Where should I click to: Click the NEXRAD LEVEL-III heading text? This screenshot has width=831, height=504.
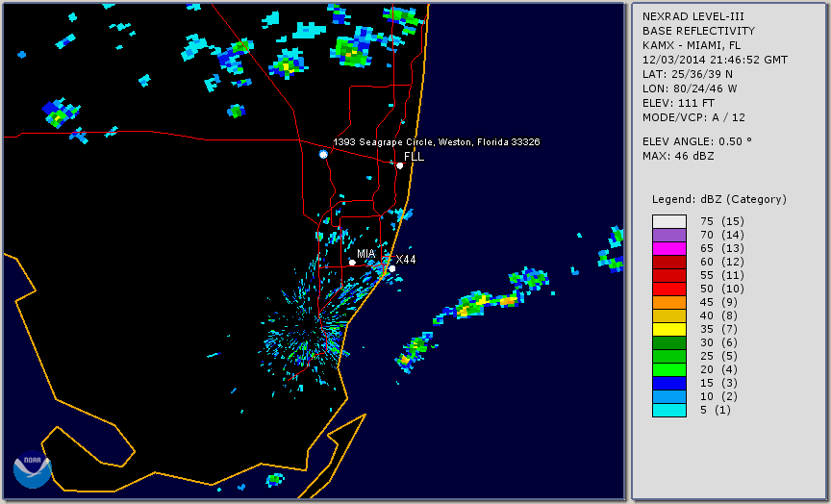(694, 17)
